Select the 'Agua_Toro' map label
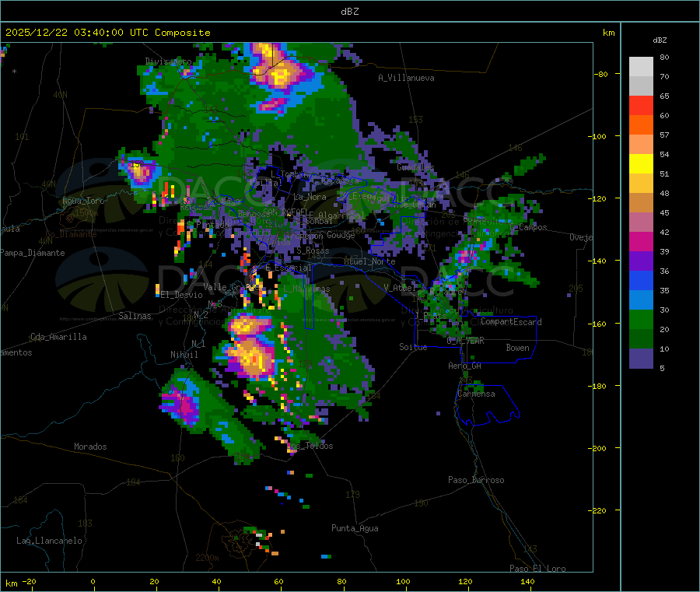 83,201
